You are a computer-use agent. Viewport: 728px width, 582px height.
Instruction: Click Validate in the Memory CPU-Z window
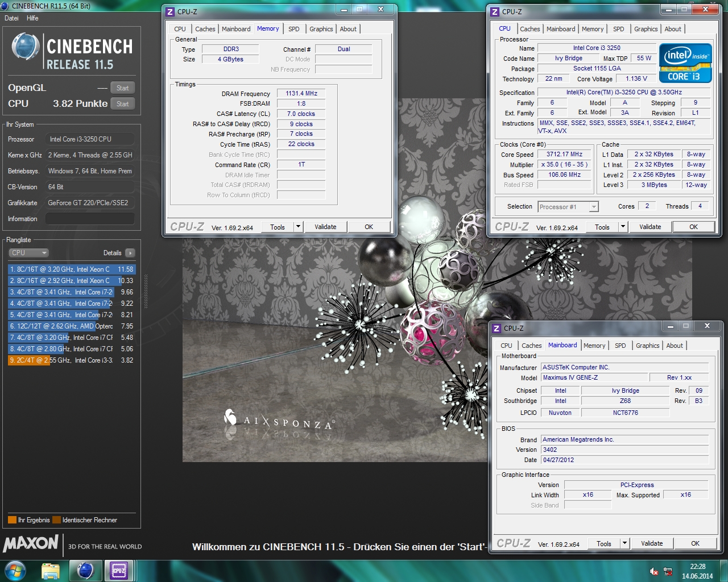325,227
